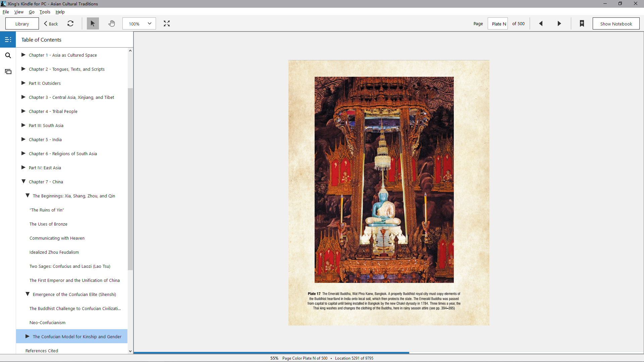
Task: Open Idealized Zhou Feudalism section
Action: click(x=54, y=252)
